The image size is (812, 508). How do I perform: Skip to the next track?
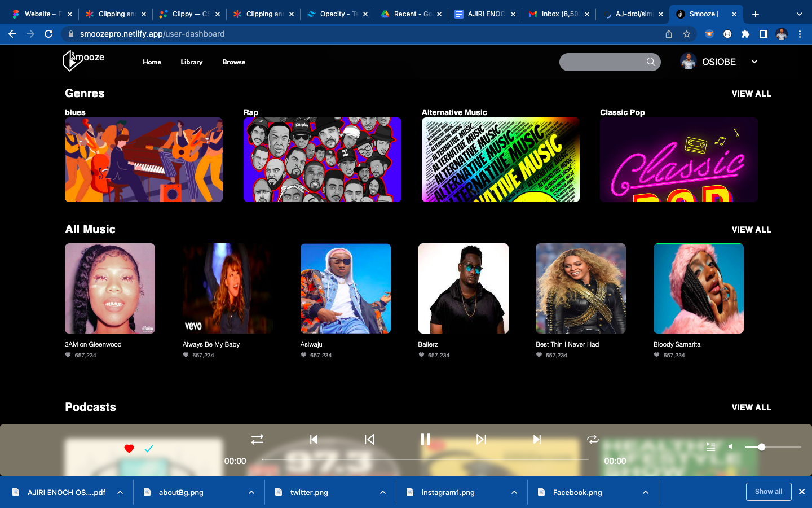pyautogui.click(x=536, y=439)
